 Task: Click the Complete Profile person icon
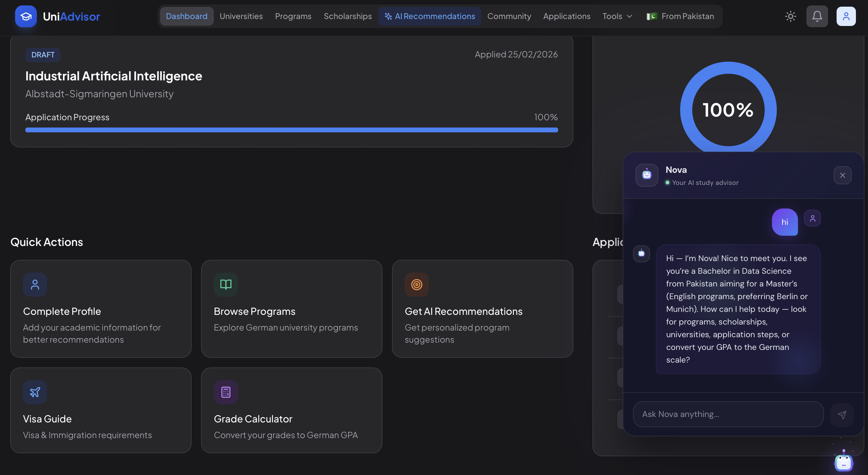coord(35,285)
